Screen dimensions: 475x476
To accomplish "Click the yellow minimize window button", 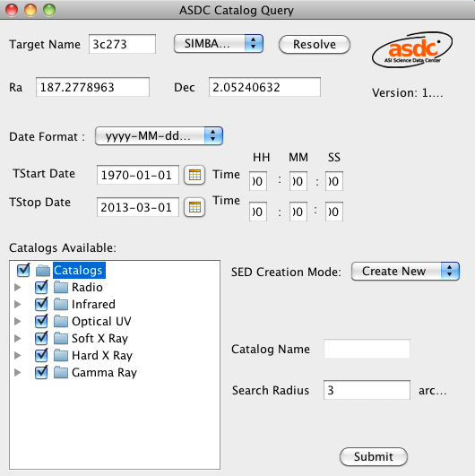I will pos(30,10).
